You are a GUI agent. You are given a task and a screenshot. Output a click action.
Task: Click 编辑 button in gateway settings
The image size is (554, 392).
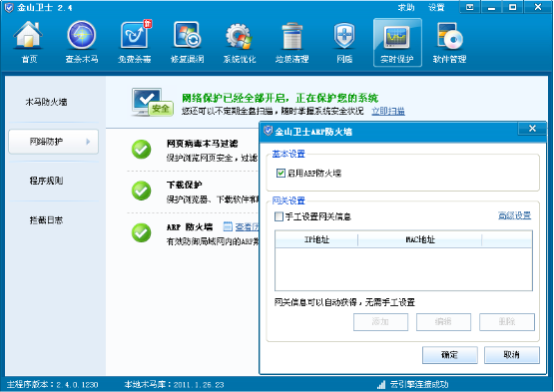tap(443, 322)
